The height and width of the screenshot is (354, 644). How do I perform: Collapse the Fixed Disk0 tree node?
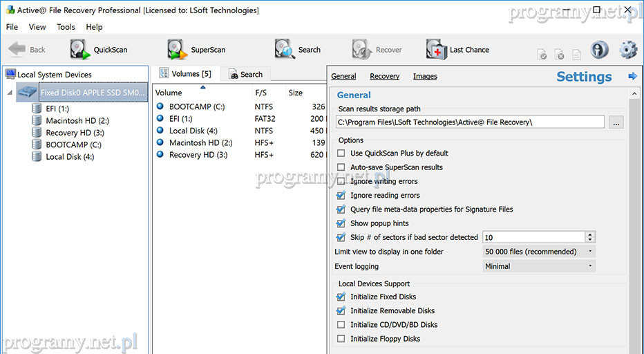pos(10,92)
